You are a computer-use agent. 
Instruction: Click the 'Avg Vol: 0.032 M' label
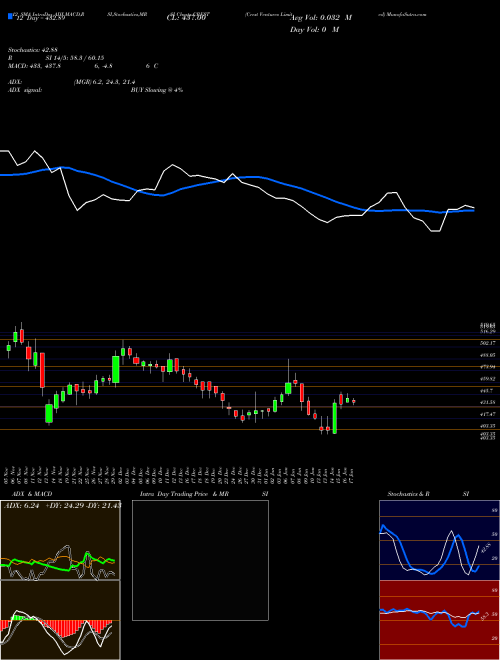click(x=321, y=18)
